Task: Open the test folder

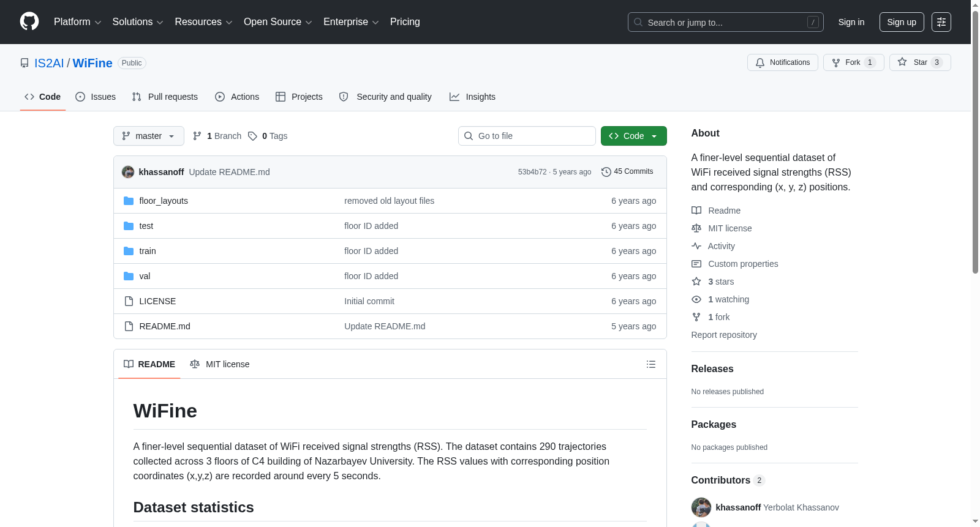Action: 146,226
